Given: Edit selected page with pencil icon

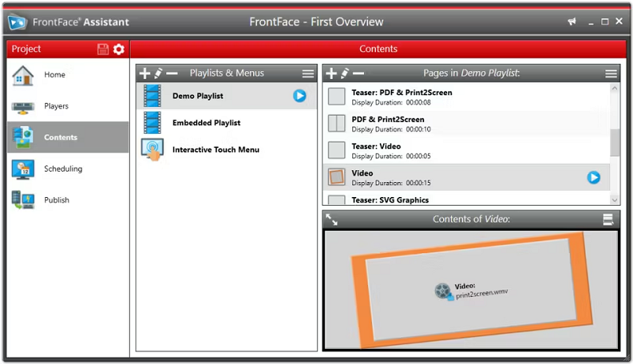Looking at the screenshot, I should coord(344,74).
